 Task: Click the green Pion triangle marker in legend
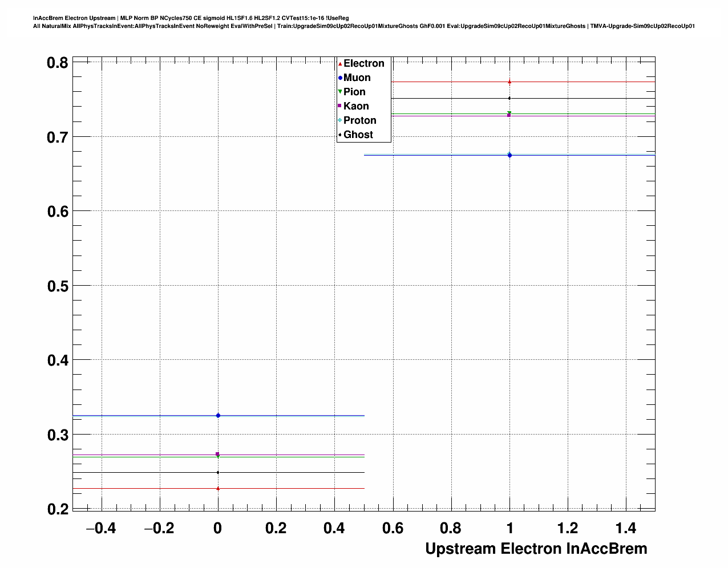point(340,92)
